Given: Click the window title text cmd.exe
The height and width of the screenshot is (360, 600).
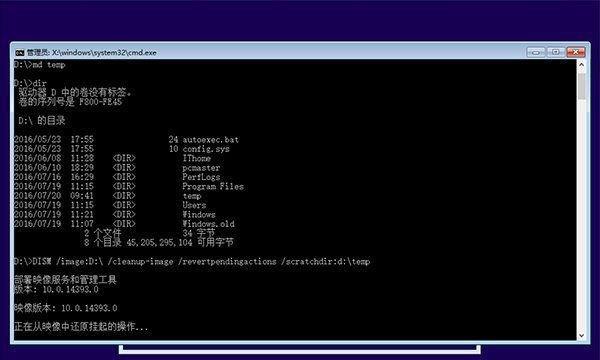Looking at the screenshot, I should pyautogui.click(x=92, y=52).
